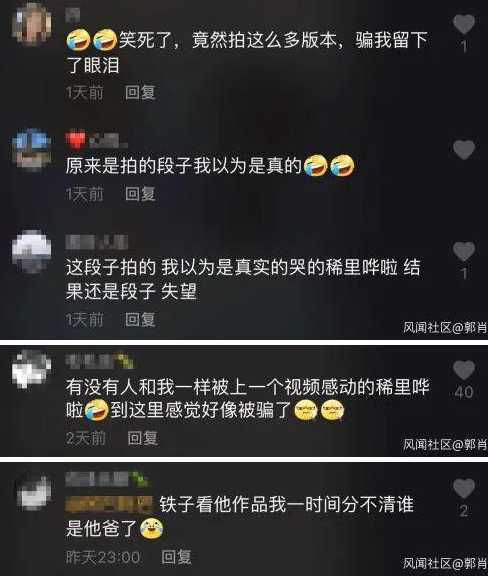Viewport: 488px width, 577px height.
Task: Open avatar of 原来是拍的段子 commenter
Action: [32, 150]
